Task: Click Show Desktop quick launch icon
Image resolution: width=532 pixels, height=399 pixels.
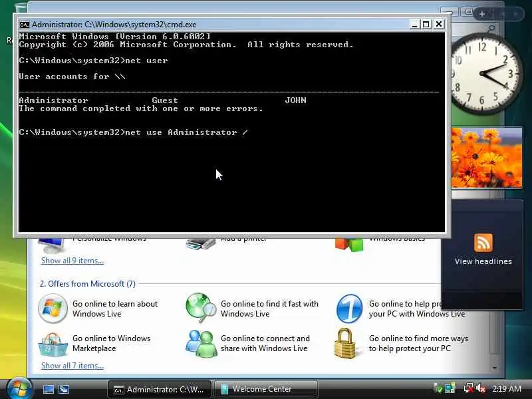Action: (48, 389)
